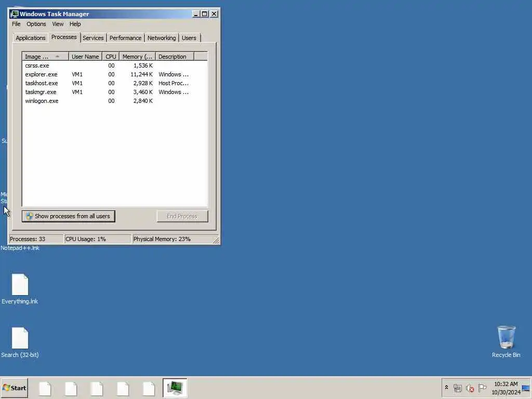The width and height of the screenshot is (532, 399).
Task: Open the Everything.lnk desktop icon
Action: point(20,289)
